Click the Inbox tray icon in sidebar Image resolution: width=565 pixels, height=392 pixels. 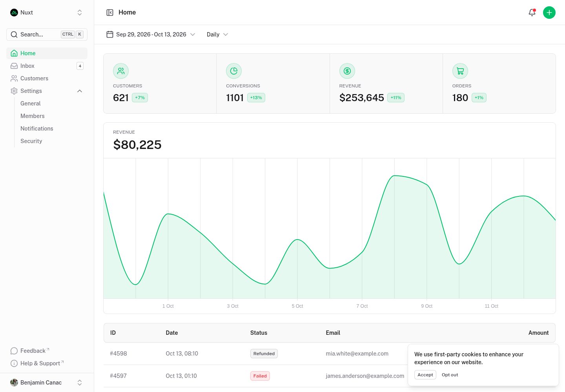14,66
